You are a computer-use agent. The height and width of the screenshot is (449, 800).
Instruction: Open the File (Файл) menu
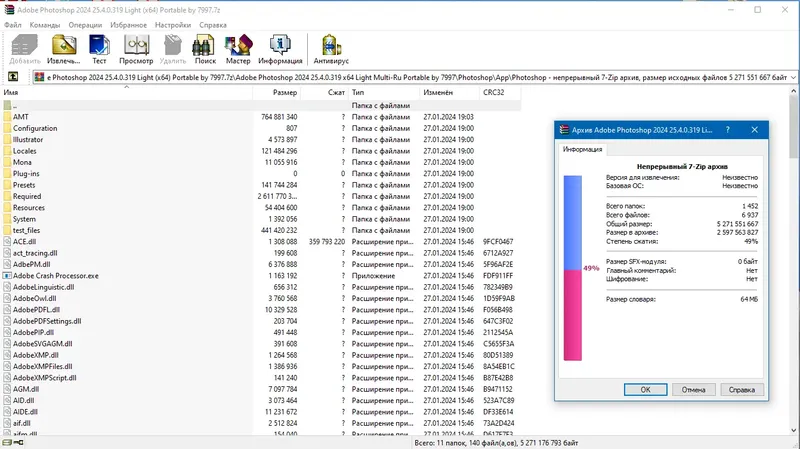(x=13, y=24)
